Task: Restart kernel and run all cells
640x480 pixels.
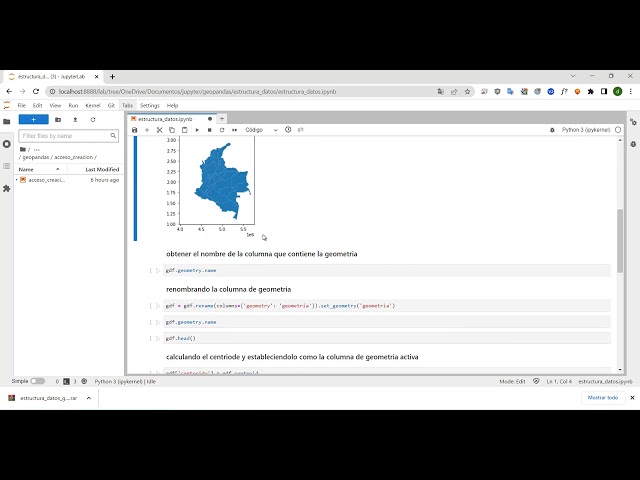Action: pyautogui.click(x=234, y=130)
